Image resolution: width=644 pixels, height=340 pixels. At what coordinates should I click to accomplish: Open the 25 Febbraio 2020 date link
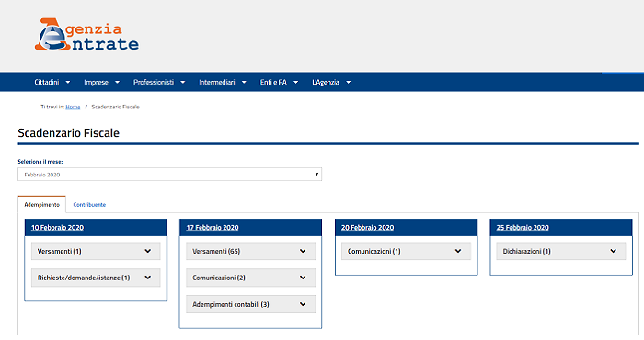(523, 227)
